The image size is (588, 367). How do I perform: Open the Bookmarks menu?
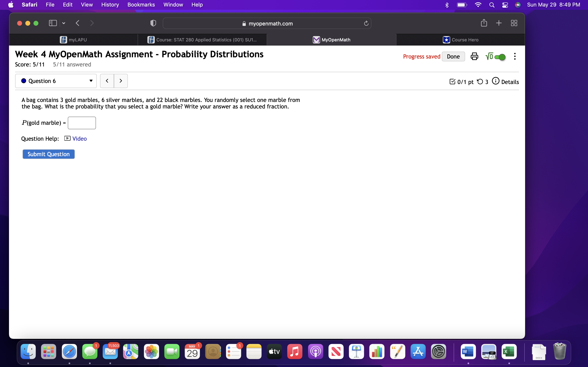[x=141, y=5]
